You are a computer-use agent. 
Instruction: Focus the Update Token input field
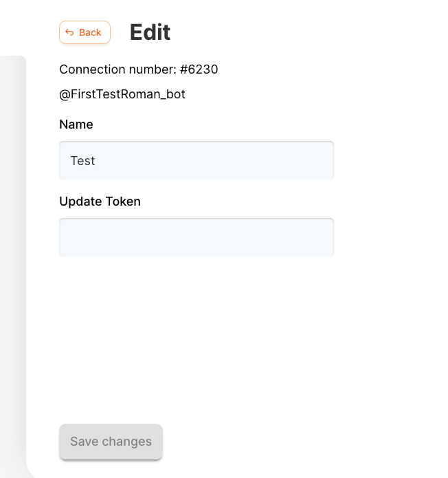(x=197, y=237)
